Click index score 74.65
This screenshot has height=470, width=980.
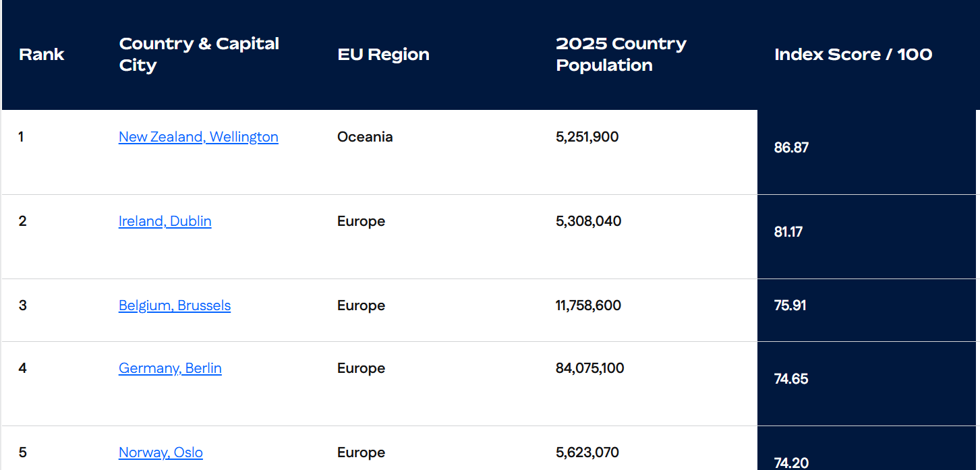click(791, 379)
